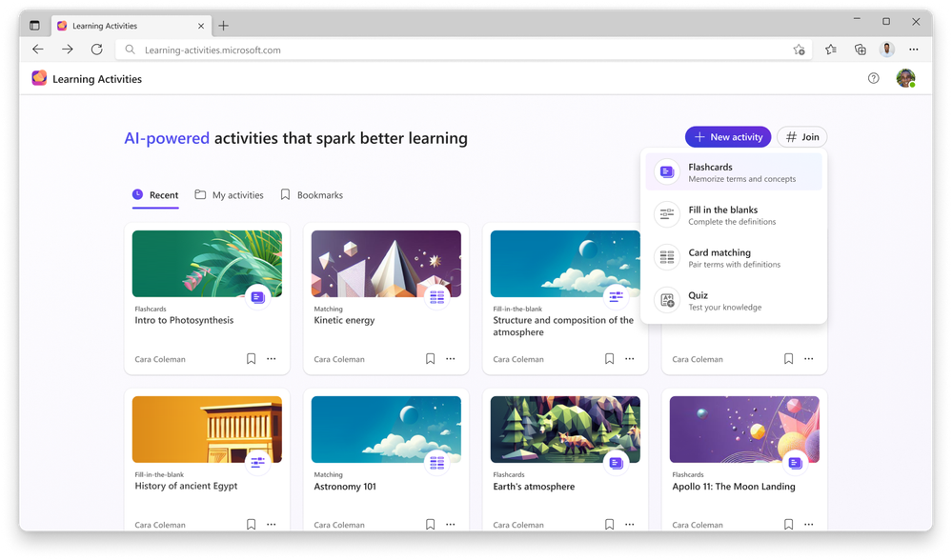Click the matching badge on Kinetic energy card
Viewport: 952px width, 560px height.
point(437,297)
